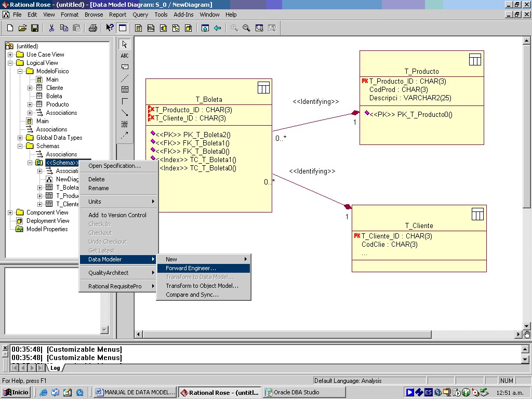532x399 pixels.
Task: Click the Inicio start button
Action: 16,393
